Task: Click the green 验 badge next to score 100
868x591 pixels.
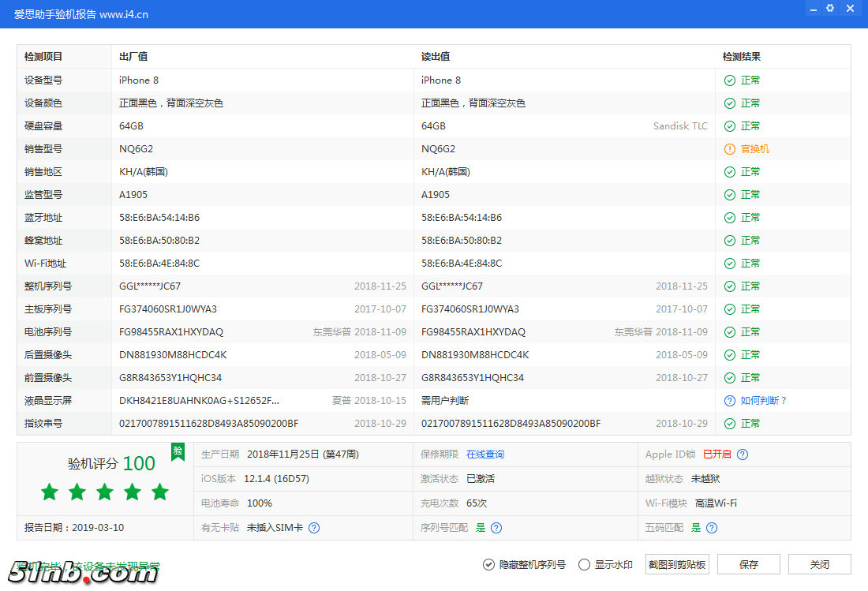Action: click(x=178, y=452)
